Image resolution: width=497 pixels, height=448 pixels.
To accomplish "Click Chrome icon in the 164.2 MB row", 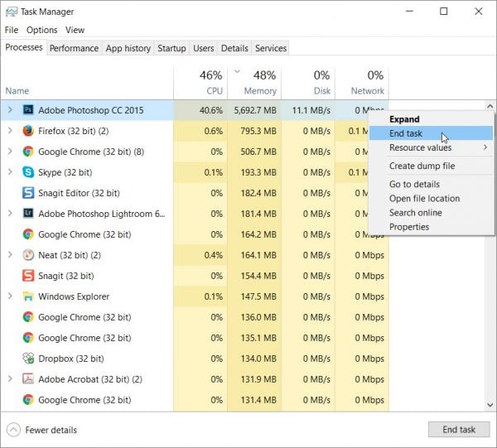I will tap(28, 234).
